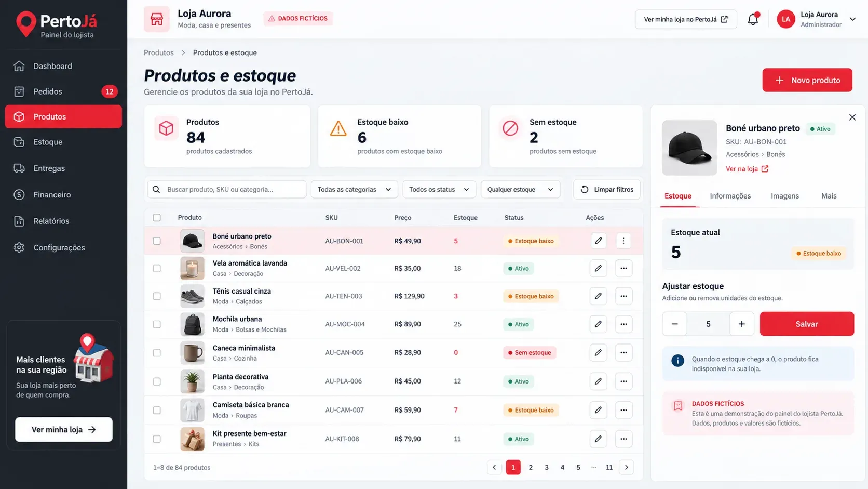Close the Boné urbano preto detail panel

click(852, 117)
